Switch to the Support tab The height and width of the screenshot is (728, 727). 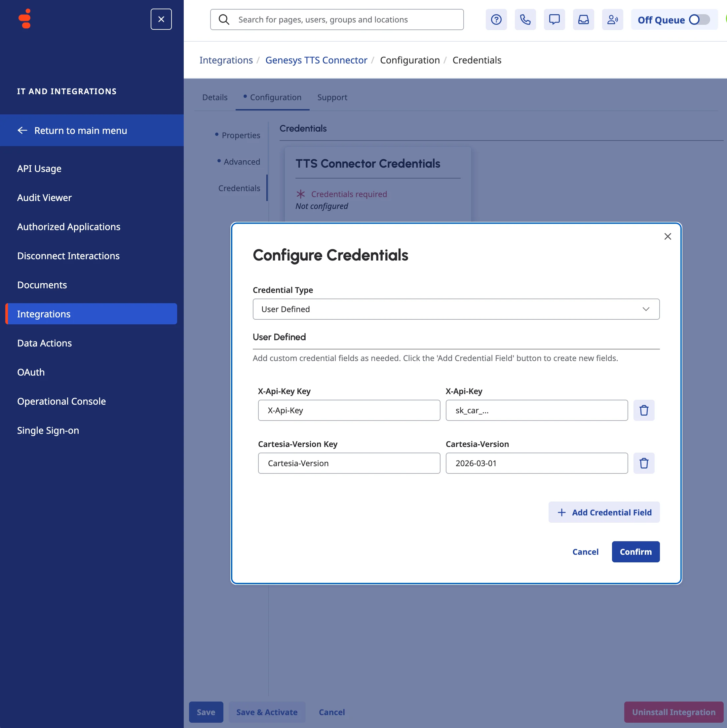tap(332, 97)
